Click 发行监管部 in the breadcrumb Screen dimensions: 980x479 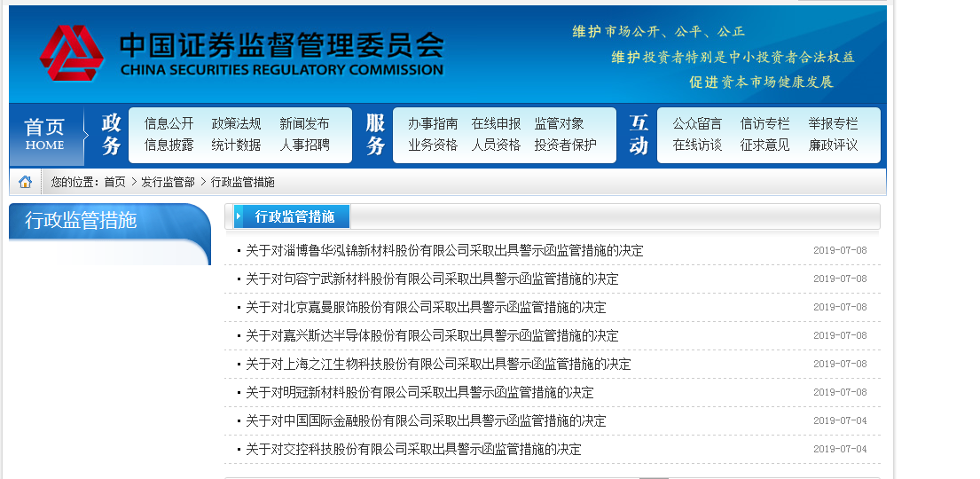(x=168, y=182)
